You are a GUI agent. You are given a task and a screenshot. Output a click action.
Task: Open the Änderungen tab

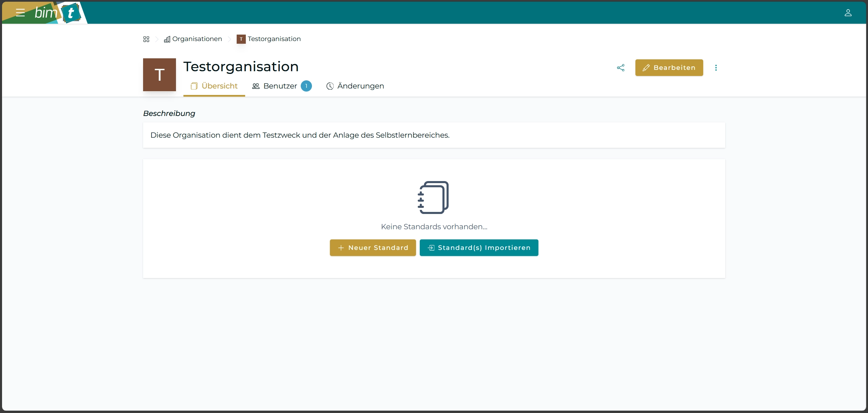[355, 86]
